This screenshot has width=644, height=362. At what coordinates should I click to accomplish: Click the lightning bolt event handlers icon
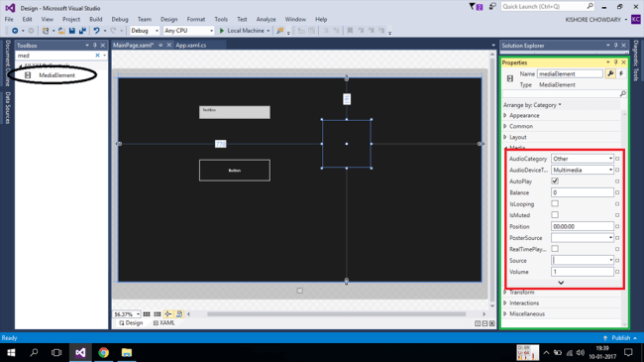coord(621,74)
